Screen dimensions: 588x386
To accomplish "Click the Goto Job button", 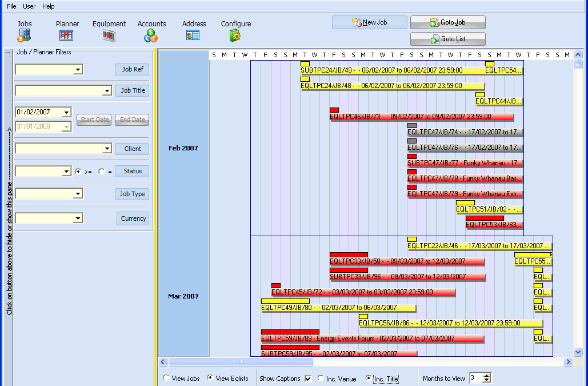I will pyautogui.click(x=447, y=22).
